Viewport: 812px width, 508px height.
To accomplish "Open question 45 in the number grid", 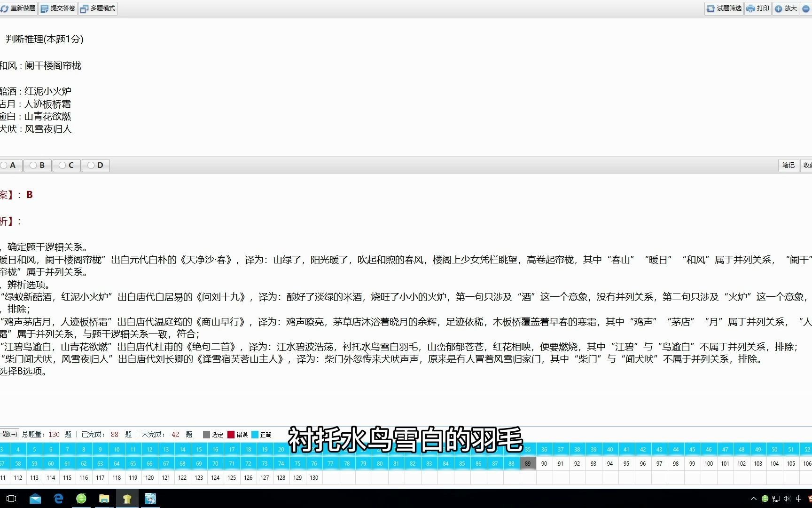I will pos(692,449).
